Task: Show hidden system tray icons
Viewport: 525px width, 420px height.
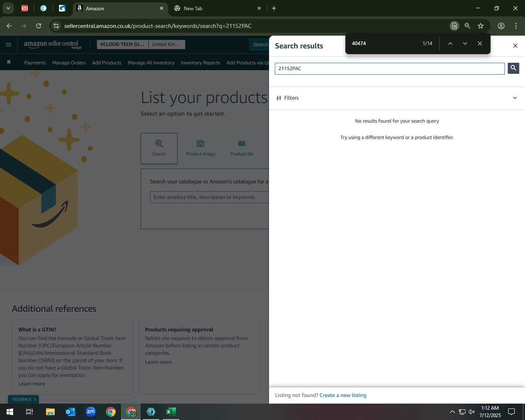Action: (452, 412)
